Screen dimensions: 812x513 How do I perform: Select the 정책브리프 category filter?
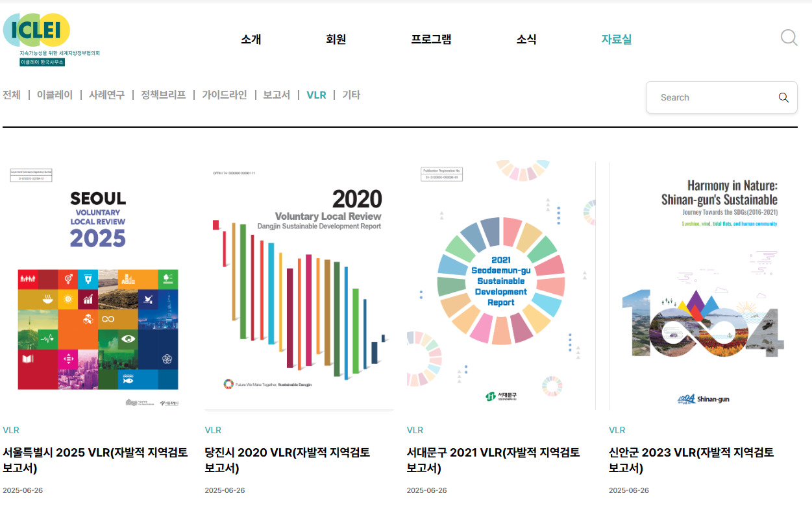[164, 95]
